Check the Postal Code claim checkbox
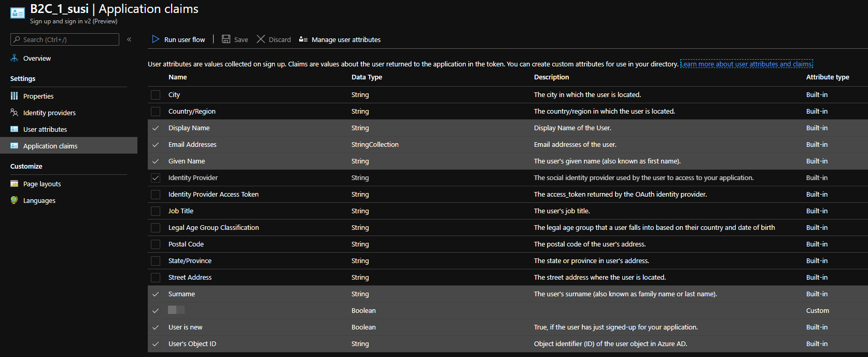This screenshot has height=357, width=868. coord(156,244)
